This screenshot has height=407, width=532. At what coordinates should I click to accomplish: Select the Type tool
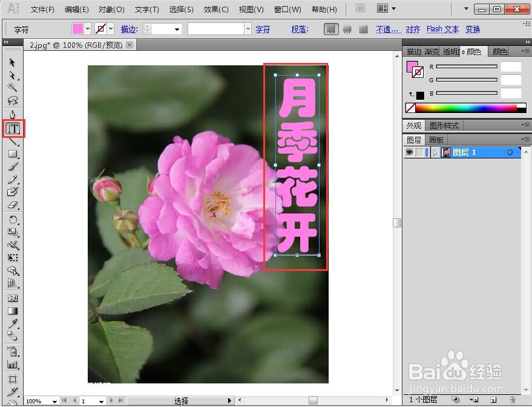coord(13,128)
